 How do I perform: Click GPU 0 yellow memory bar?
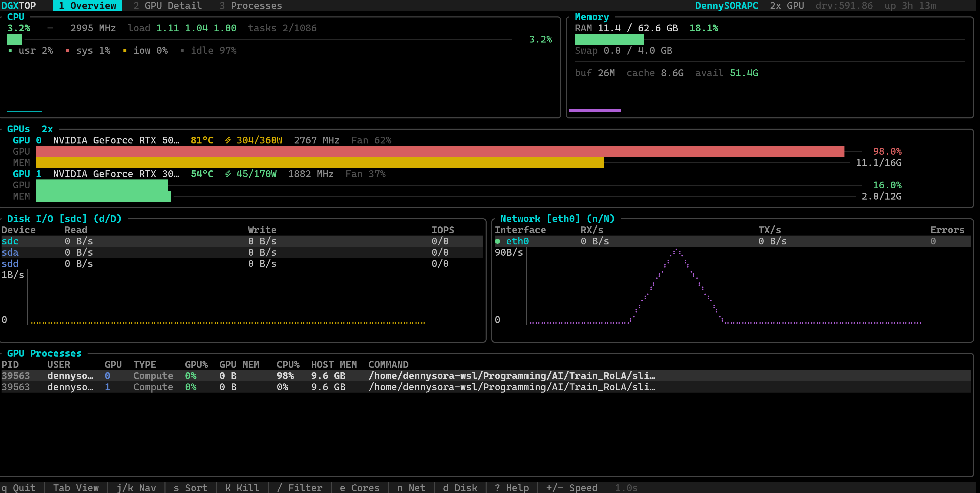(320, 163)
